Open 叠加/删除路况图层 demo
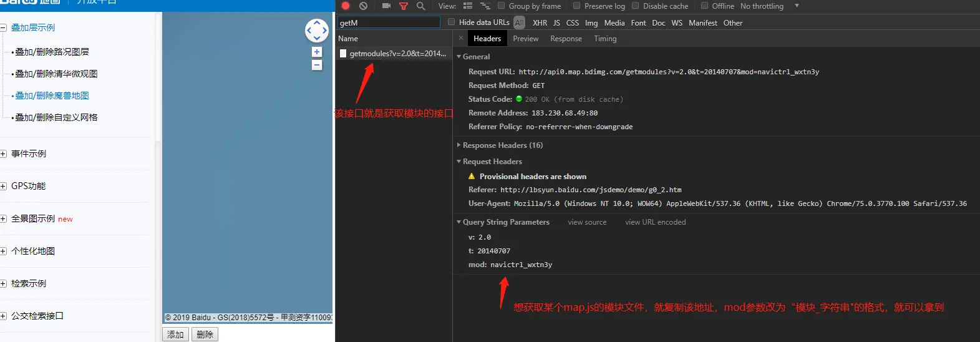 (52, 52)
